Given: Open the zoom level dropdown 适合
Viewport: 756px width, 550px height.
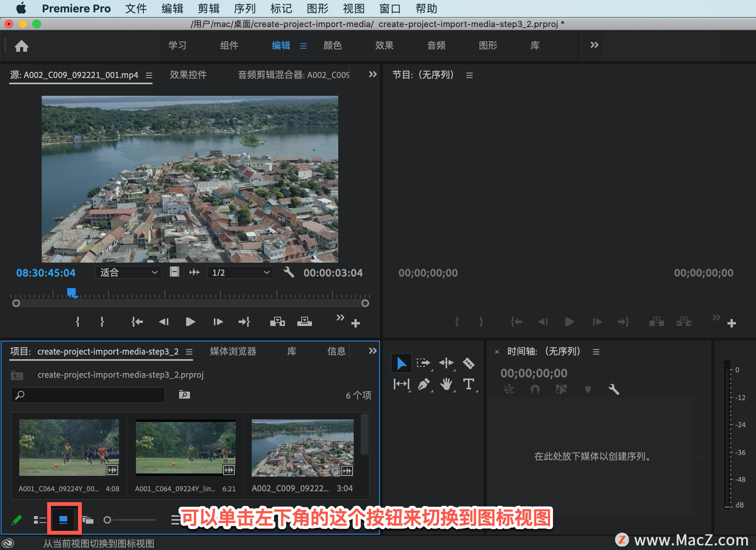Looking at the screenshot, I should click(128, 272).
